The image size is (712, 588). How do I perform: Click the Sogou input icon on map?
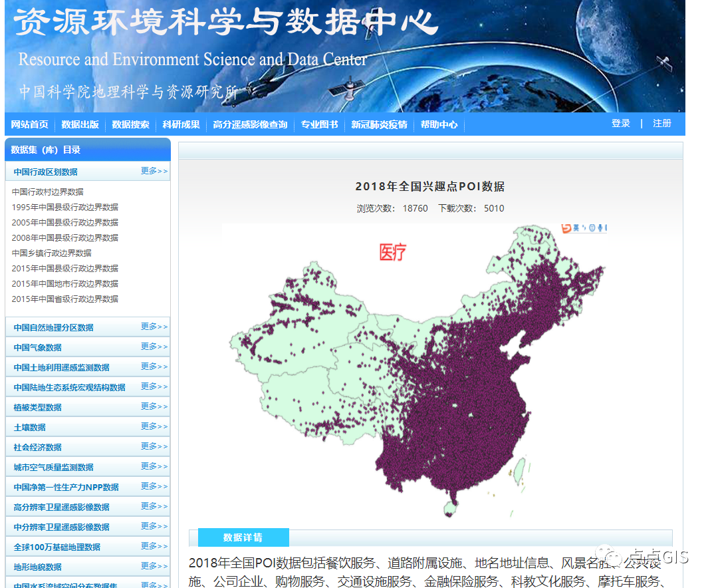tap(566, 227)
